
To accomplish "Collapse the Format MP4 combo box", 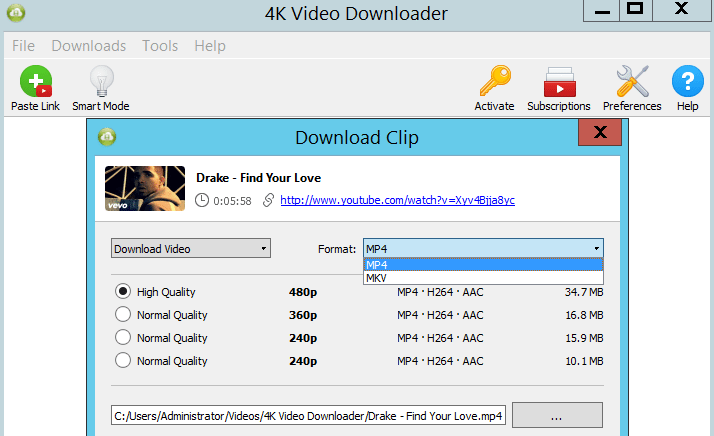I will point(483,248).
